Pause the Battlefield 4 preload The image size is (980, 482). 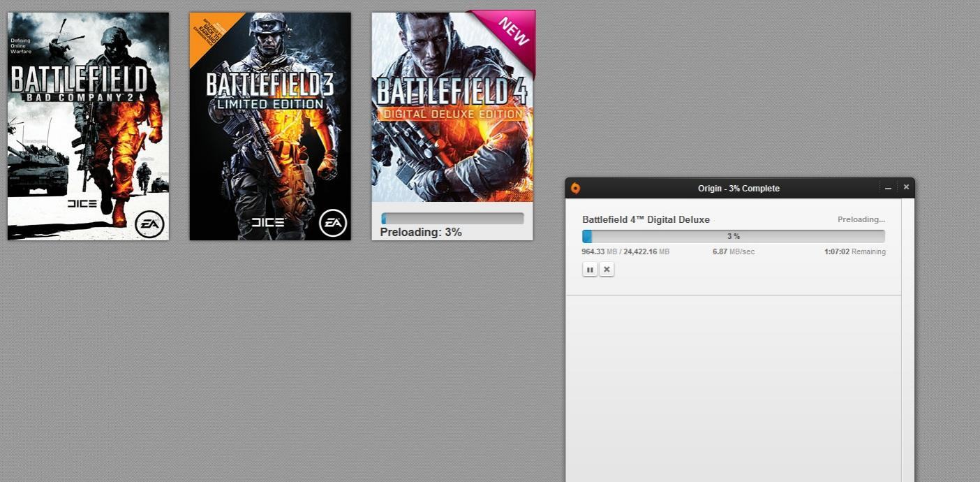(590, 270)
